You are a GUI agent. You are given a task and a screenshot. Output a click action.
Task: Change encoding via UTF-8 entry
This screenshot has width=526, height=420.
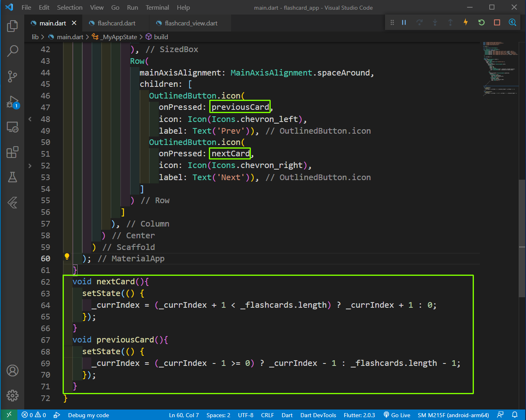pos(246,415)
